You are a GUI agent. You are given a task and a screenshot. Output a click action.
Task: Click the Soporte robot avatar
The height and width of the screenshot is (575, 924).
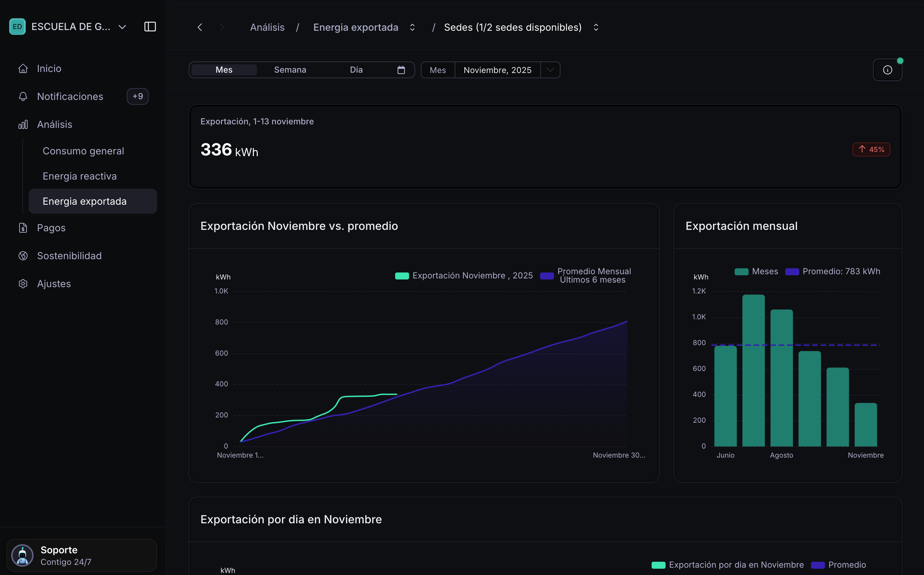click(x=22, y=555)
